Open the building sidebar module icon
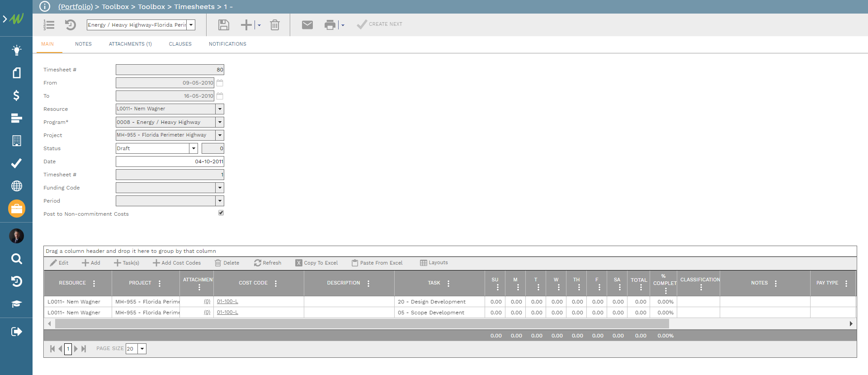 pos(16,141)
